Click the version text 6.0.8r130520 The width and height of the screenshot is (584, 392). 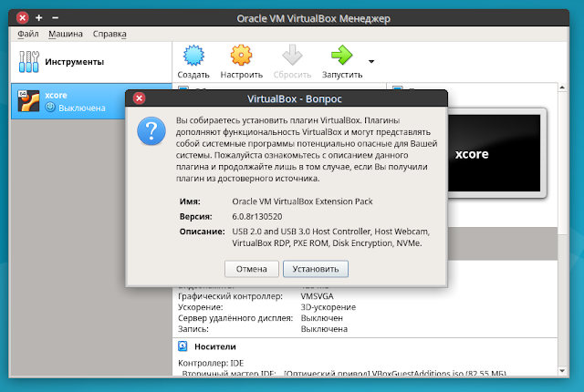257,216
